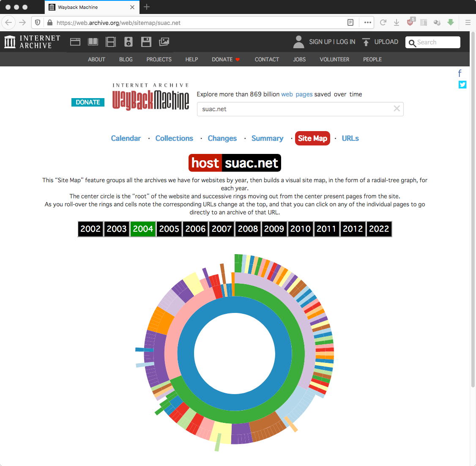Close the Wayback Machine tab
The width and height of the screenshot is (476, 466).
click(132, 7)
